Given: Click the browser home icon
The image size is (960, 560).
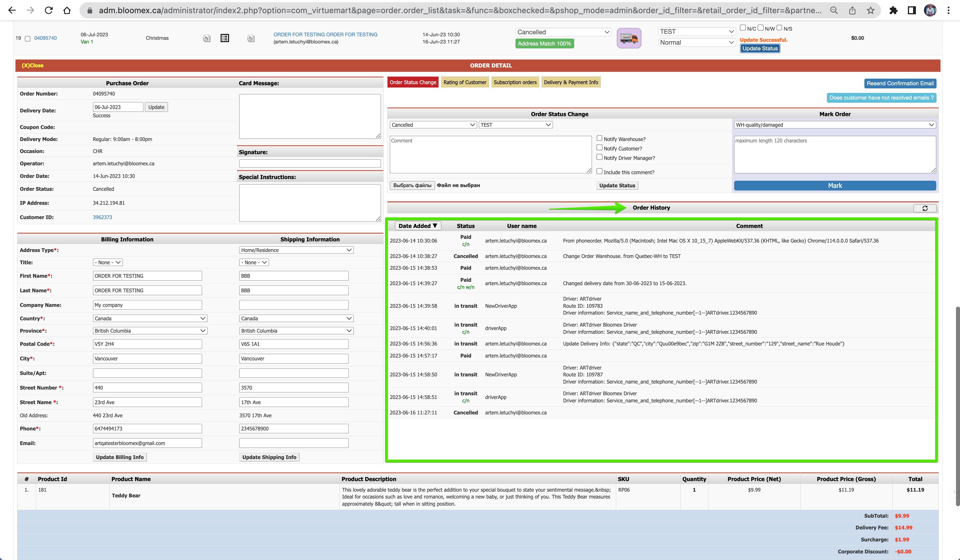Looking at the screenshot, I should click(x=67, y=10).
